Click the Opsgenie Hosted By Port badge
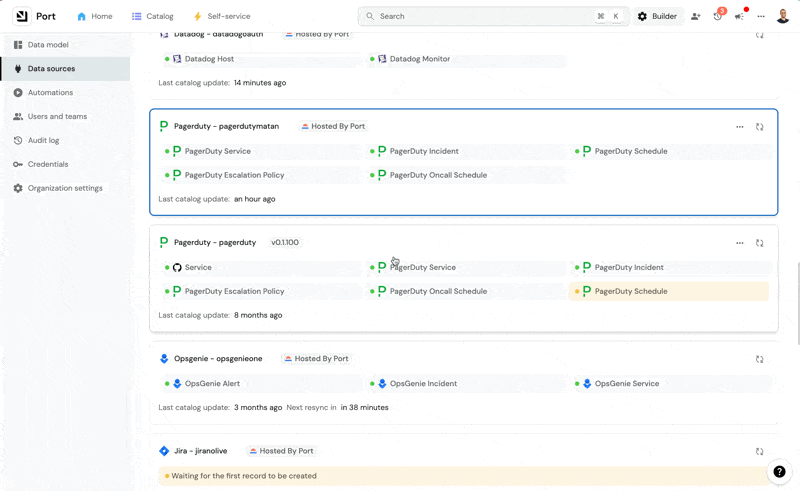800x491 pixels. [x=316, y=359]
